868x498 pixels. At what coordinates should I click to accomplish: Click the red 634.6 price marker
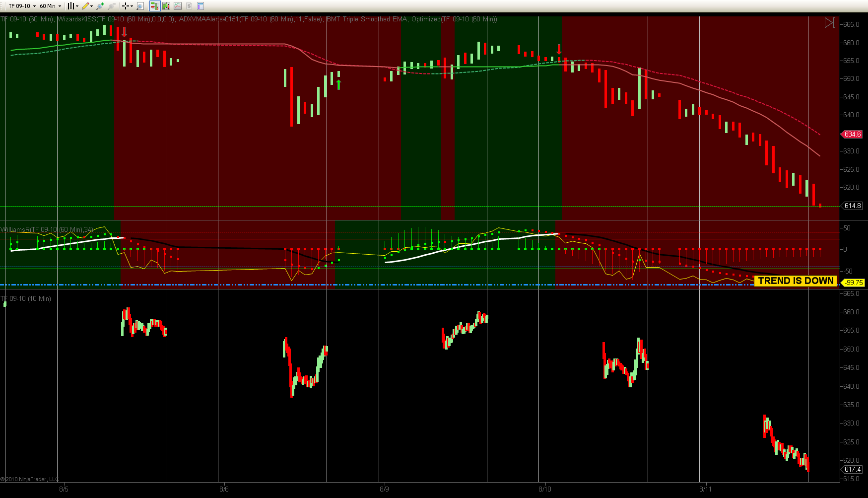(x=852, y=134)
